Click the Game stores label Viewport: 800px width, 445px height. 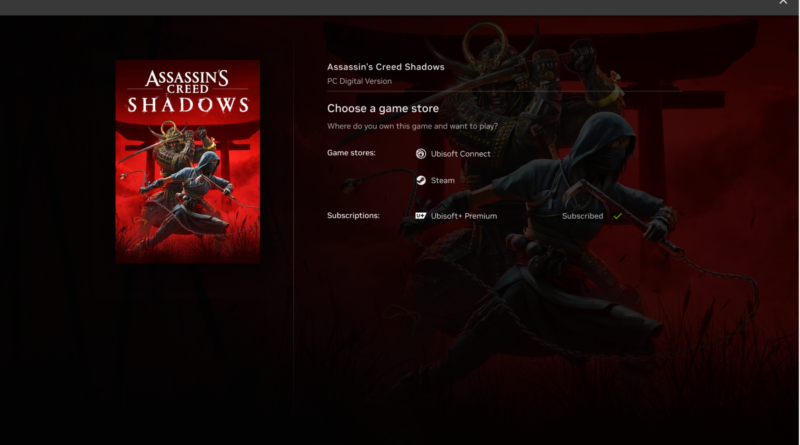(352, 154)
